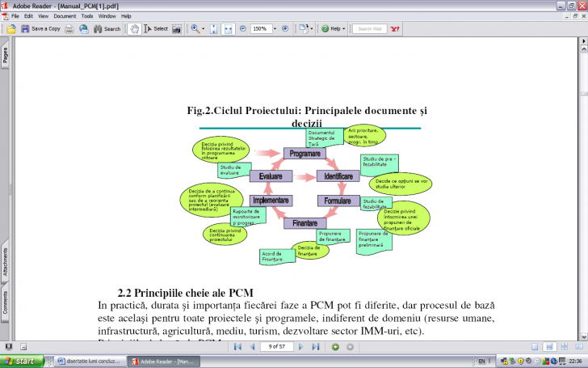Switch to the dissertation Word taskbar window
Viewport: 588px width, 368px height.
coord(90,361)
